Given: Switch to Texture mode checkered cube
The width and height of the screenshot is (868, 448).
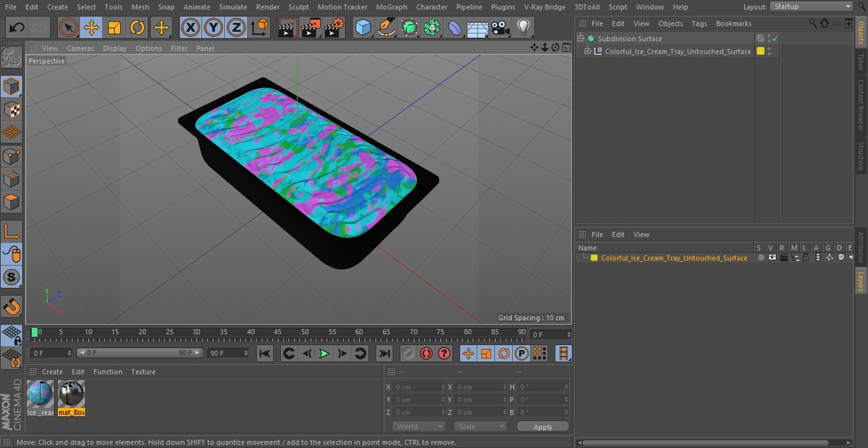Looking at the screenshot, I should (11, 110).
